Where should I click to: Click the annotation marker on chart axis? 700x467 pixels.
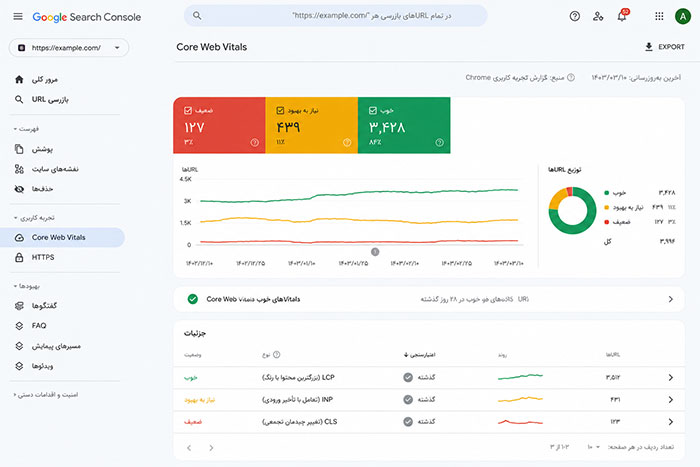pyautogui.click(x=375, y=252)
